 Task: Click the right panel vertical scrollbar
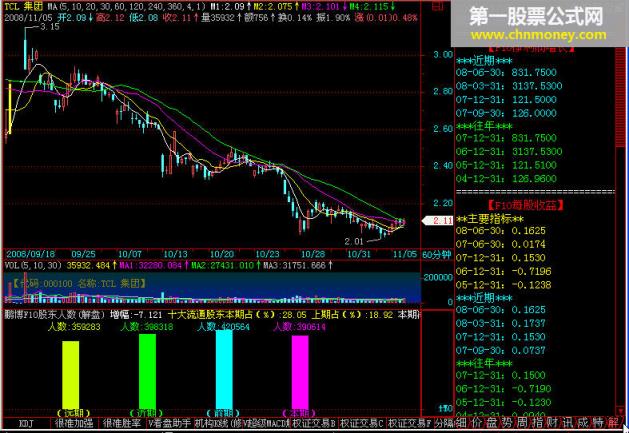tap(621, 231)
